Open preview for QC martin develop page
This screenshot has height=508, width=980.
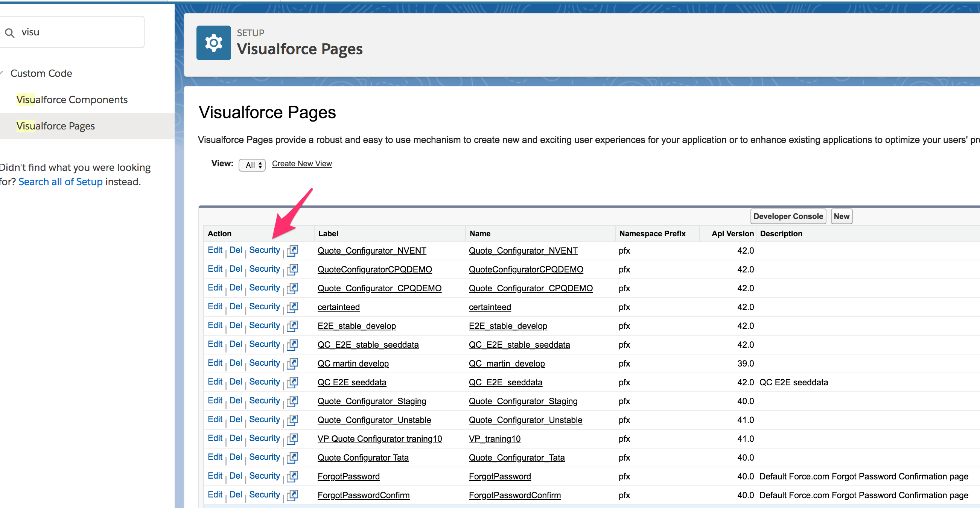pos(293,364)
